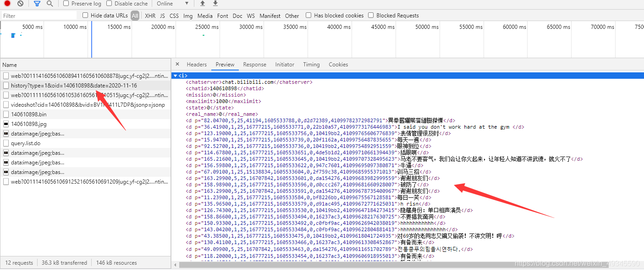644x272 pixels.
Task: Collapse the <i> root XML node
Action: (175, 76)
